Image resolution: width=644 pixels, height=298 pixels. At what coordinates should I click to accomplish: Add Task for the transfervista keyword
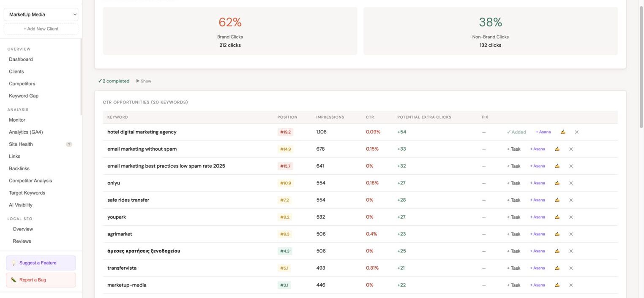pyautogui.click(x=513, y=268)
